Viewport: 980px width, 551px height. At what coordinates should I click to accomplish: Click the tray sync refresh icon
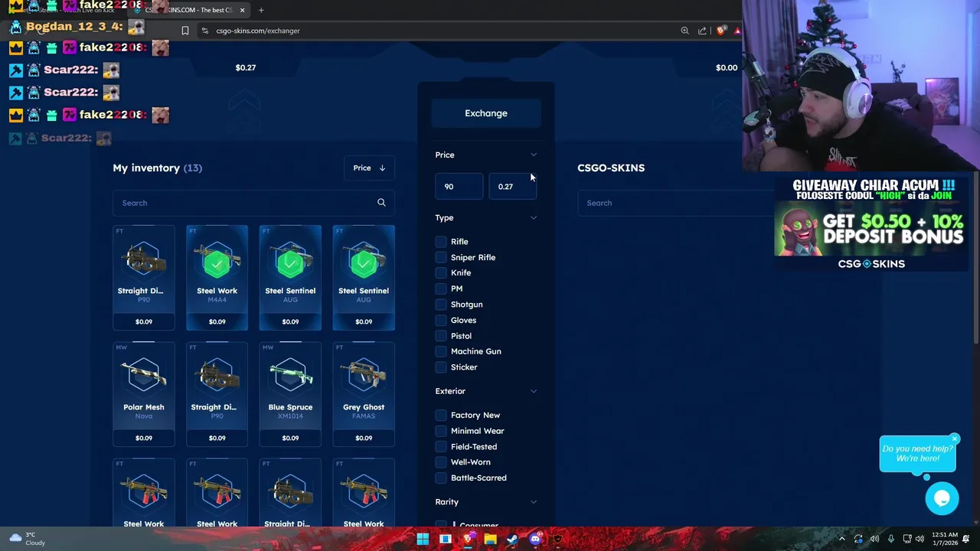point(858,539)
